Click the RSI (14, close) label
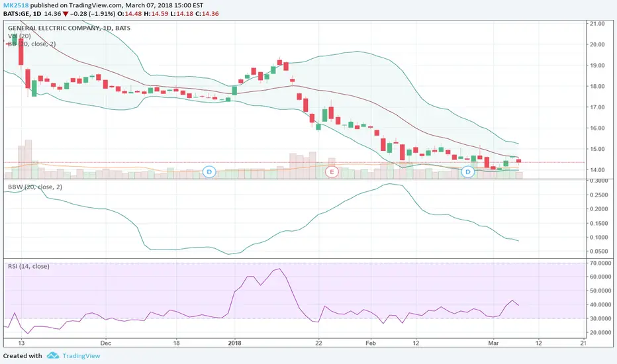Screen dimensions: 617x364 (28, 267)
